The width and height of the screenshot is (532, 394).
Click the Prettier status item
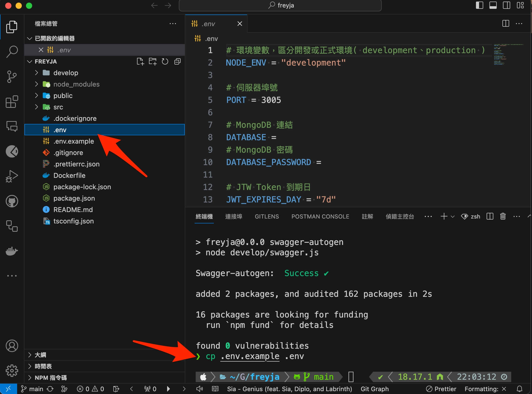click(441, 389)
